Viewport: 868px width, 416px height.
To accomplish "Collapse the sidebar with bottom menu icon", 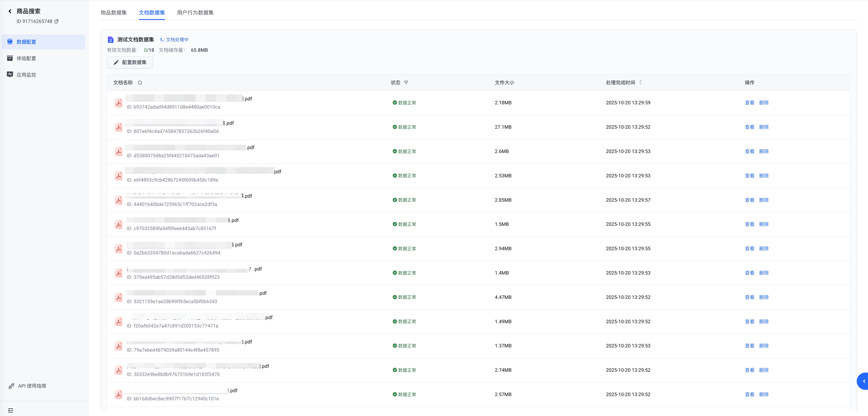I will pos(11,410).
